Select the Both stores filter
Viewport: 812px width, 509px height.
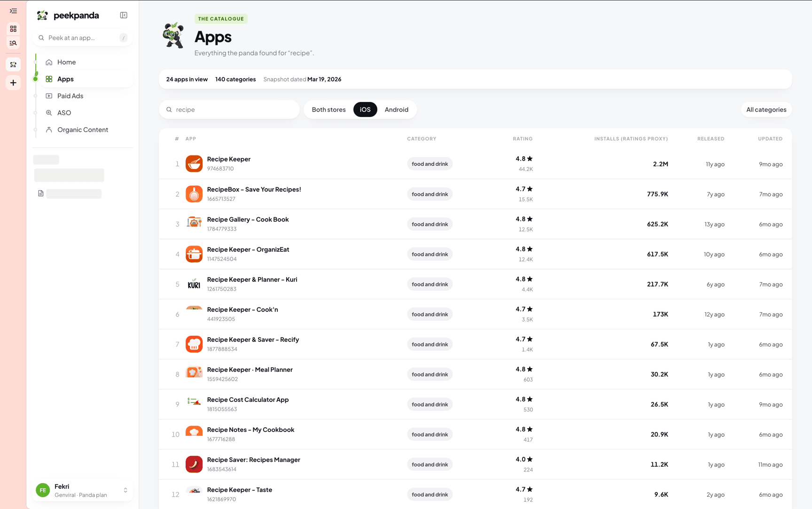pos(328,109)
